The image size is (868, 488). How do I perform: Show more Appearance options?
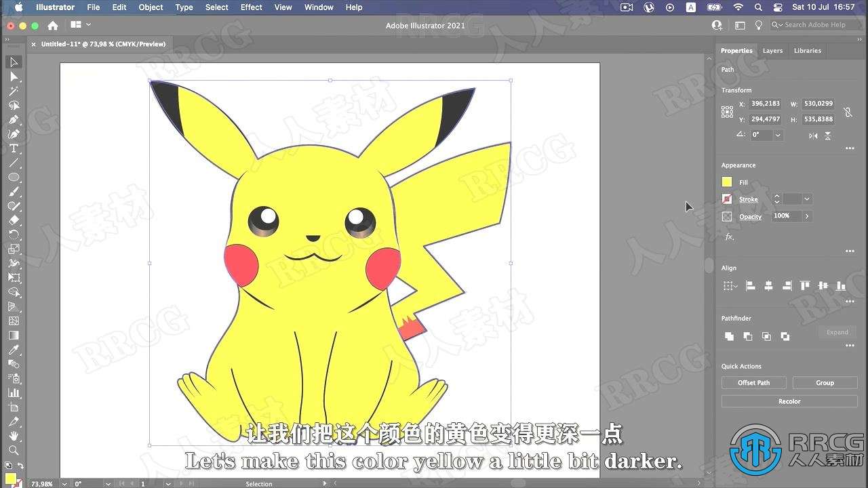[x=850, y=251]
